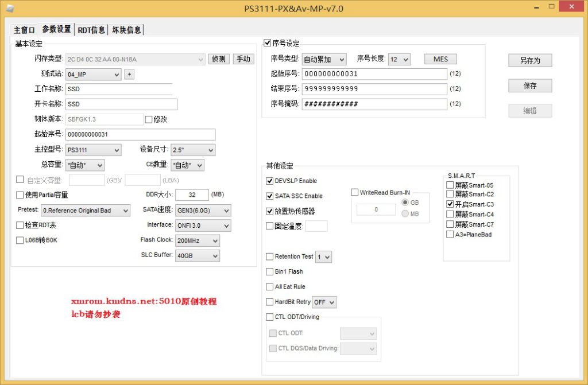
Task: Toggle the SATA SSC Enable checkbox
Action: [270, 196]
